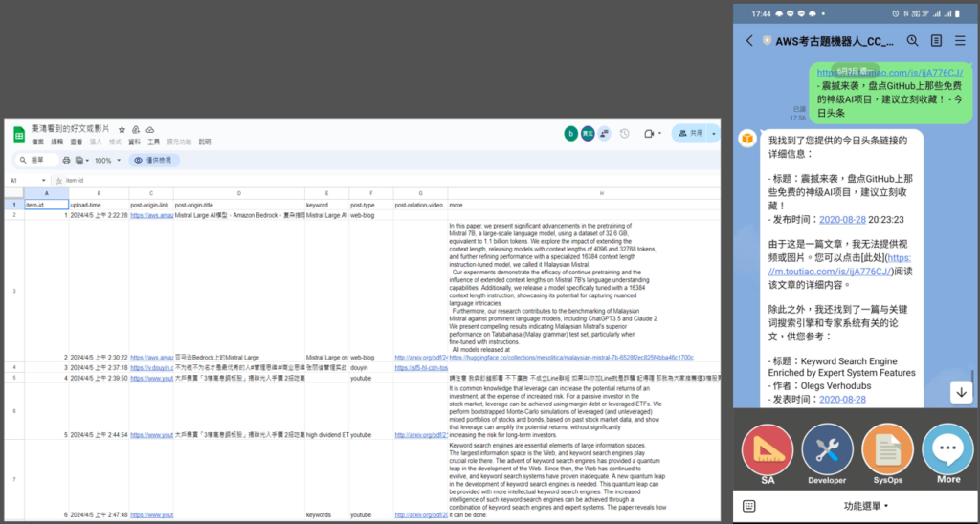Select column D header

238,193
